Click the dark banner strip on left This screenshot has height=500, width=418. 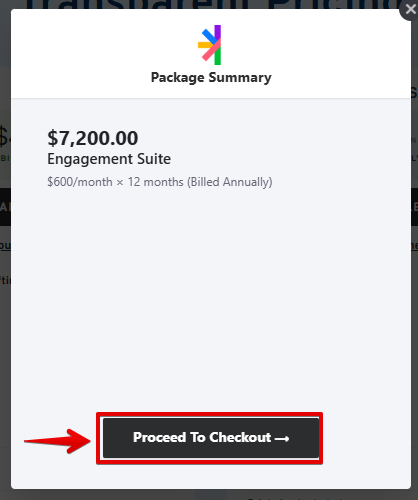pos(5,207)
